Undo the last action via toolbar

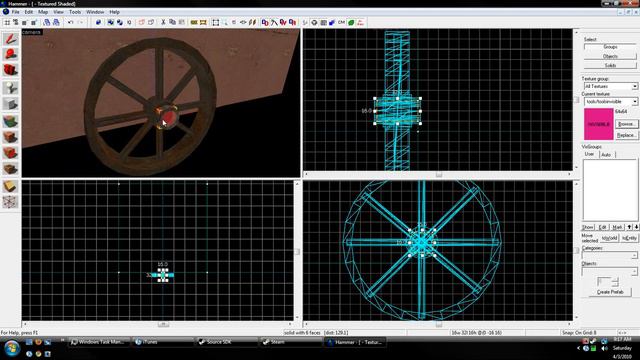click(71, 22)
